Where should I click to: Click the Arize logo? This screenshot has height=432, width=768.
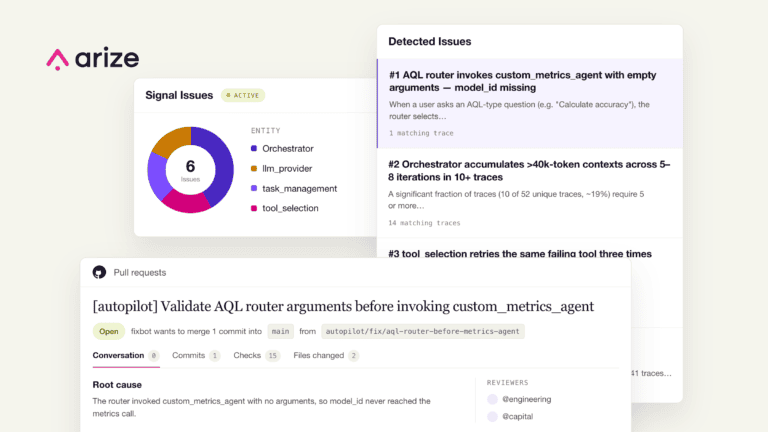click(x=93, y=59)
